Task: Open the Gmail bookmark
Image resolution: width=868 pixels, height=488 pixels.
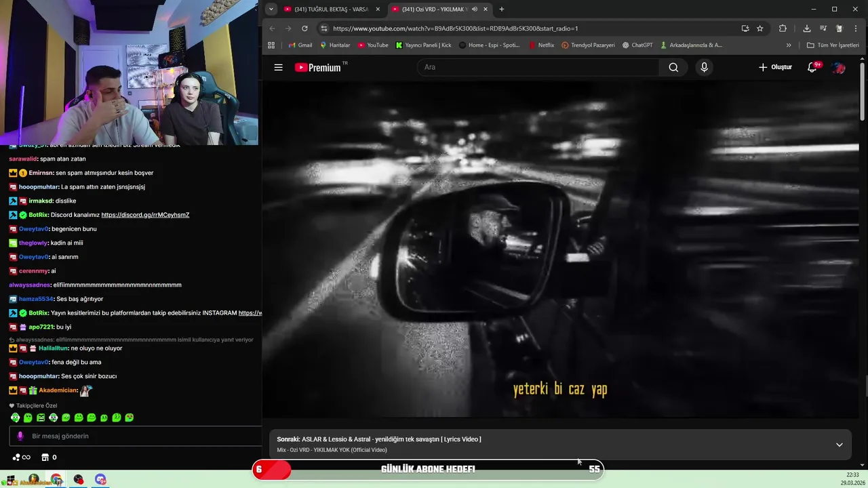Action: point(300,45)
